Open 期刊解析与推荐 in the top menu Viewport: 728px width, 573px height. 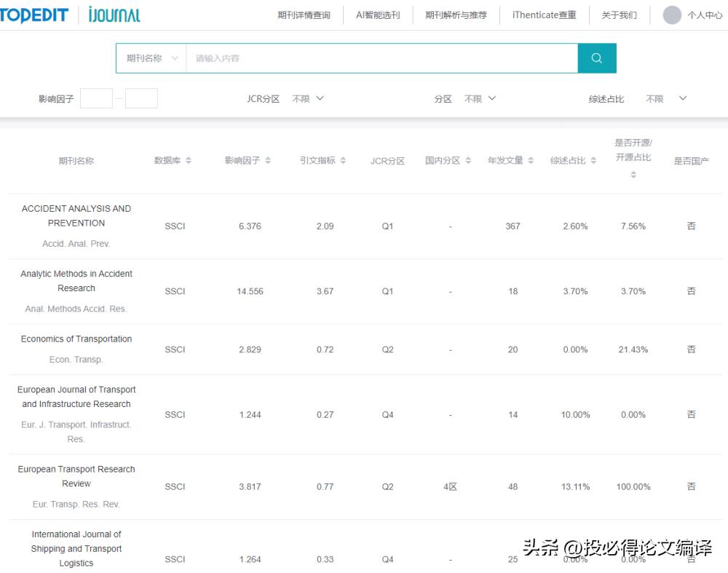pos(456,14)
